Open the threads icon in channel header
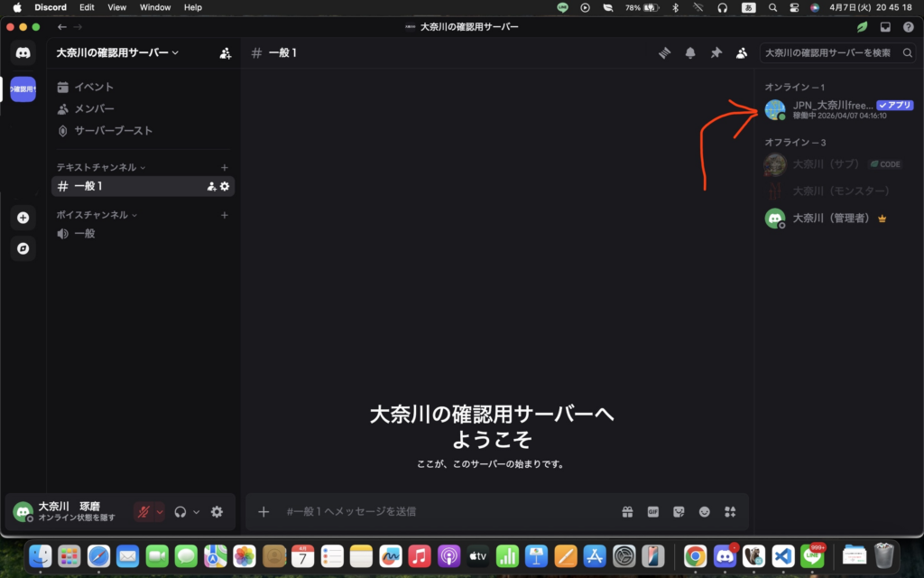Screen dimensions: 924x578 [665, 53]
